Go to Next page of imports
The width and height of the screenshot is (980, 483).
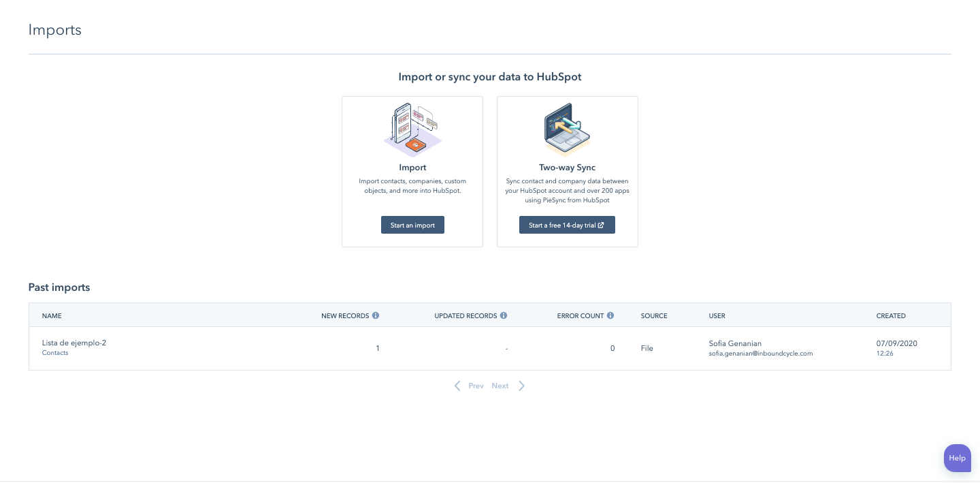click(x=500, y=386)
